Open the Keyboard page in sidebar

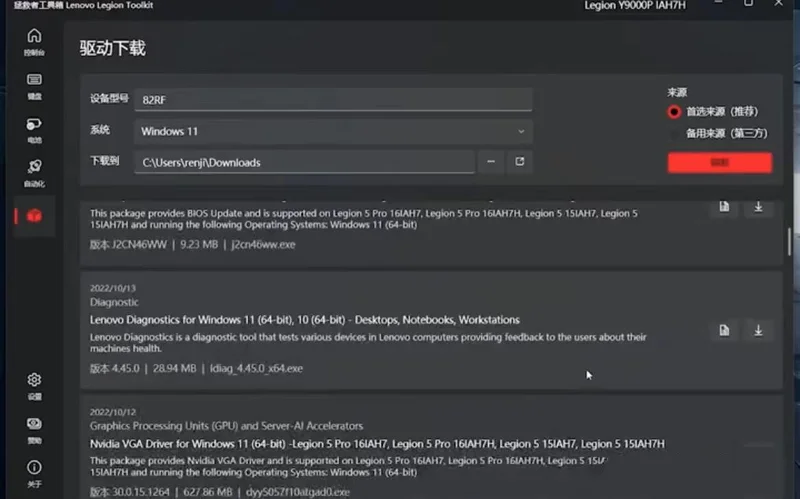(x=34, y=86)
